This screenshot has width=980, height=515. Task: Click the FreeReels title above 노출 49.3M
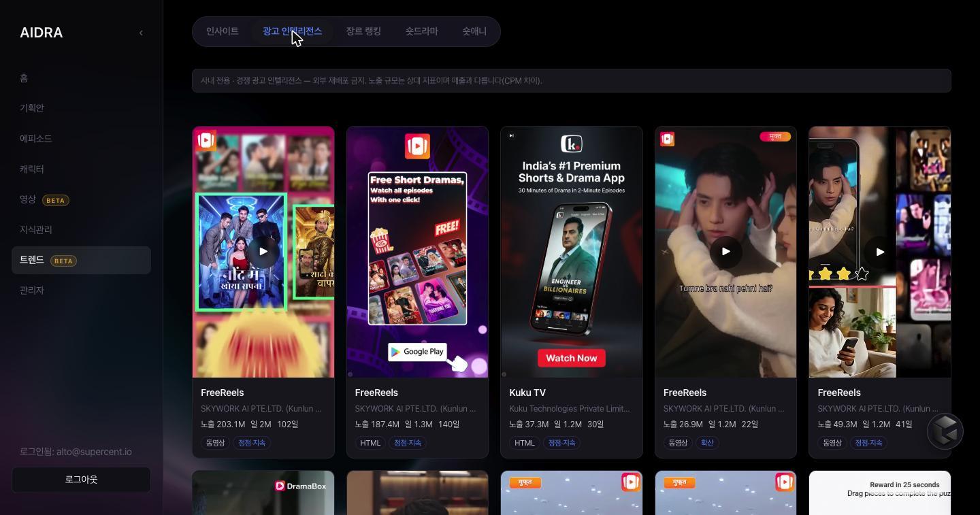click(x=839, y=393)
